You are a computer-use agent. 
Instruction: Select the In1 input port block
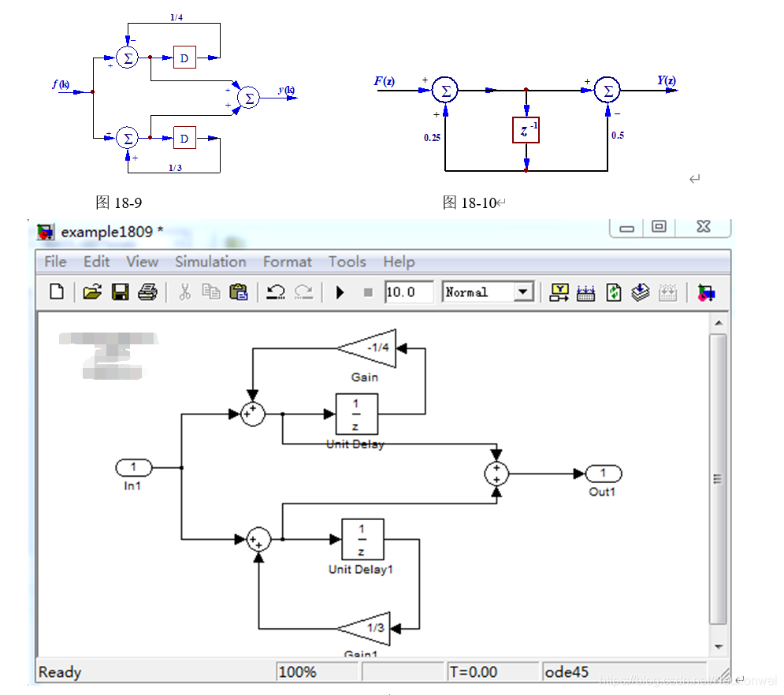pos(133,467)
